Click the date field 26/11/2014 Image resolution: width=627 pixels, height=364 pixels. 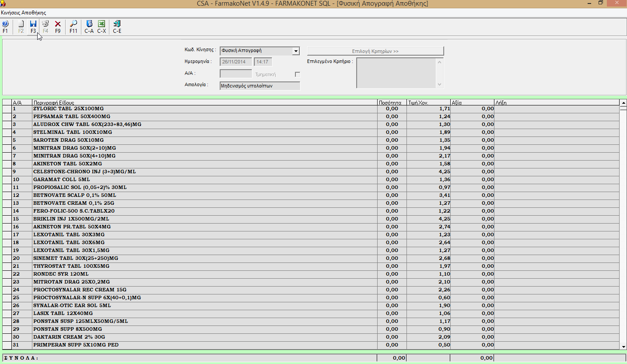pyautogui.click(x=236, y=62)
